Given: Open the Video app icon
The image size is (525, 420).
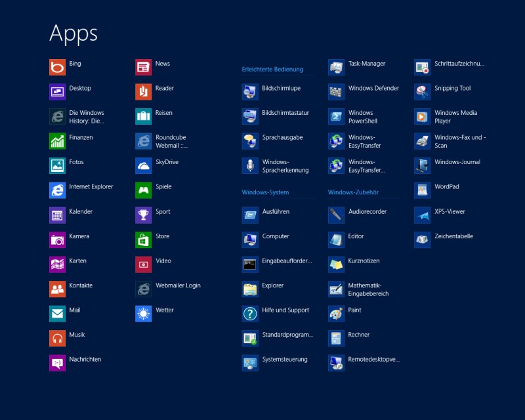Looking at the screenshot, I should [x=143, y=264].
